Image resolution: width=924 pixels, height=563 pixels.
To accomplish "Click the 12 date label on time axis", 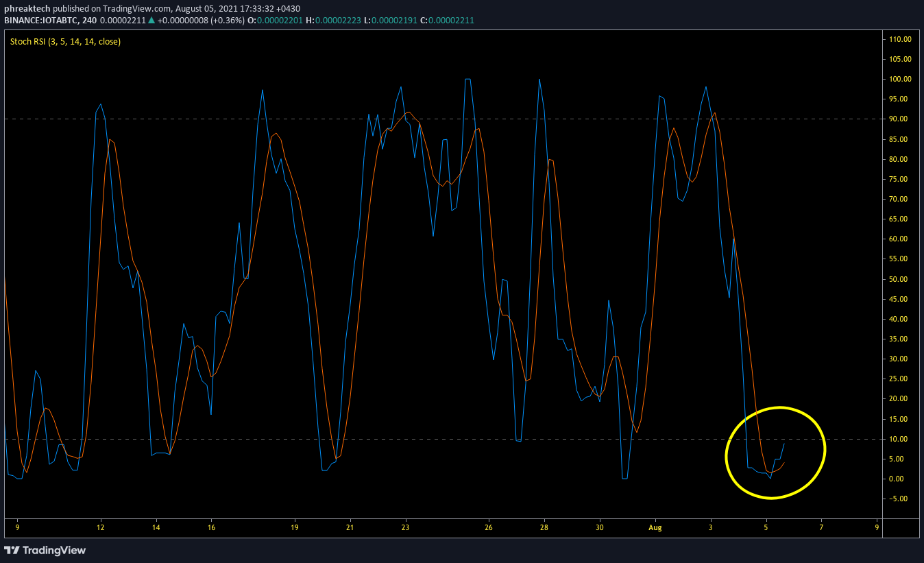I will tap(101, 528).
